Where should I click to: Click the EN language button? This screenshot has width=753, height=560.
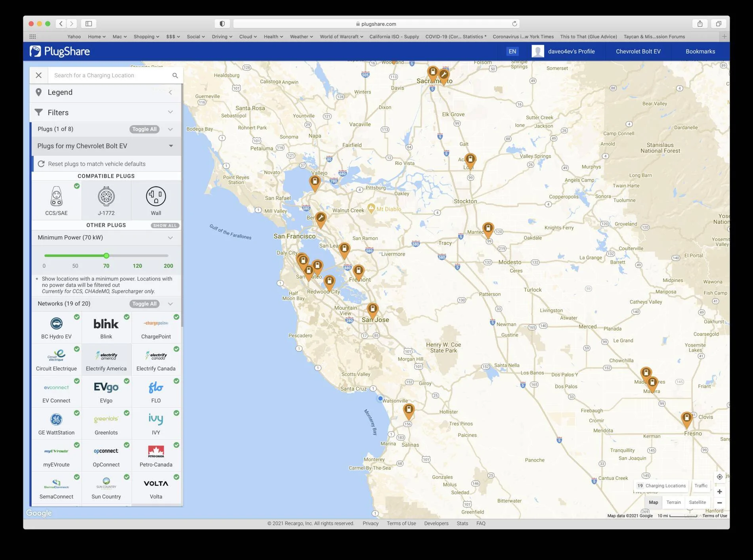click(512, 52)
